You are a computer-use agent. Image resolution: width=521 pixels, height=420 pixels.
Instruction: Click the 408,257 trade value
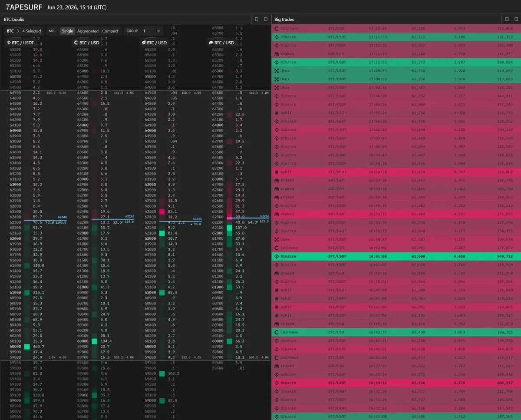coord(505,383)
